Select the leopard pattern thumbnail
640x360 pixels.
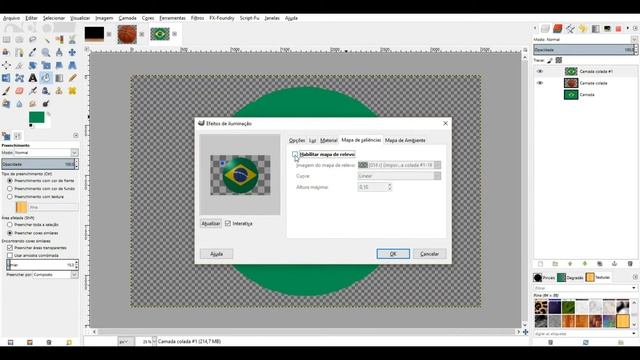541,307
